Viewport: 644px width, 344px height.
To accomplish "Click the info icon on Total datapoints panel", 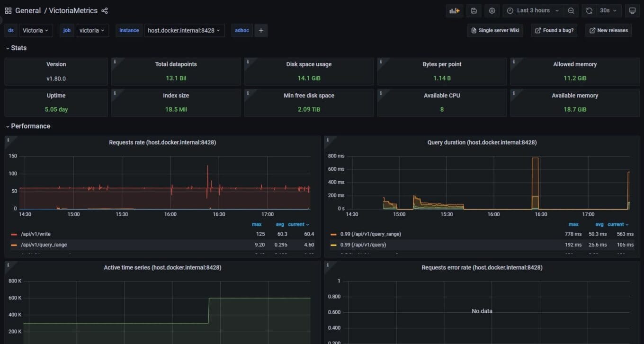I will 115,61.
